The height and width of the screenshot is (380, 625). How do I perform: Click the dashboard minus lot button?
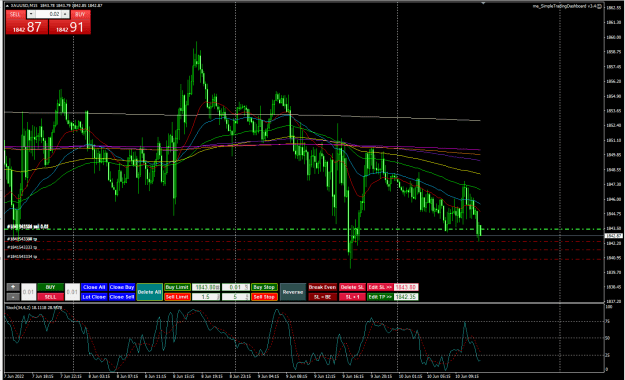pyautogui.click(x=13, y=297)
